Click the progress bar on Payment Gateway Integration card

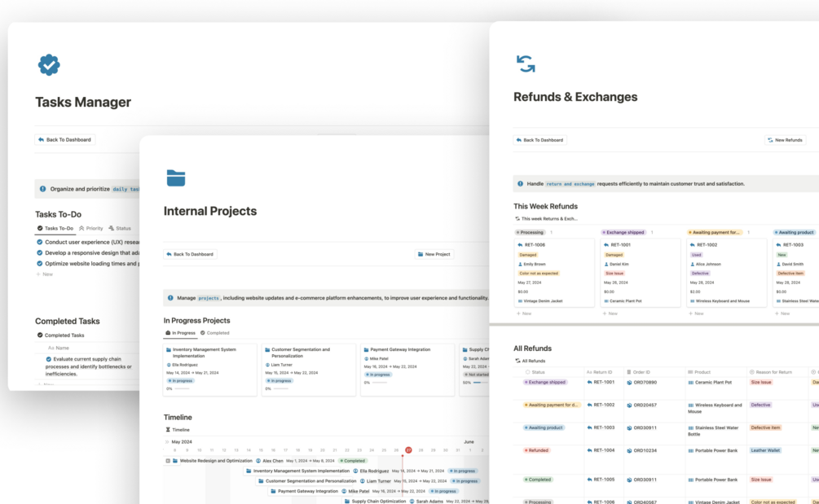[x=380, y=383]
